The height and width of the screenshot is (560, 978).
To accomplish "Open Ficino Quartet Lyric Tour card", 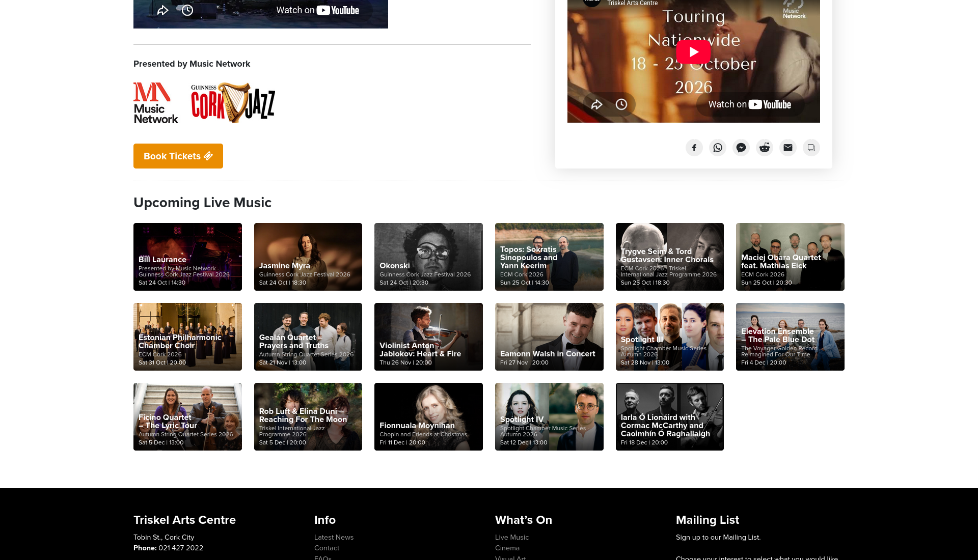I will pos(187,416).
